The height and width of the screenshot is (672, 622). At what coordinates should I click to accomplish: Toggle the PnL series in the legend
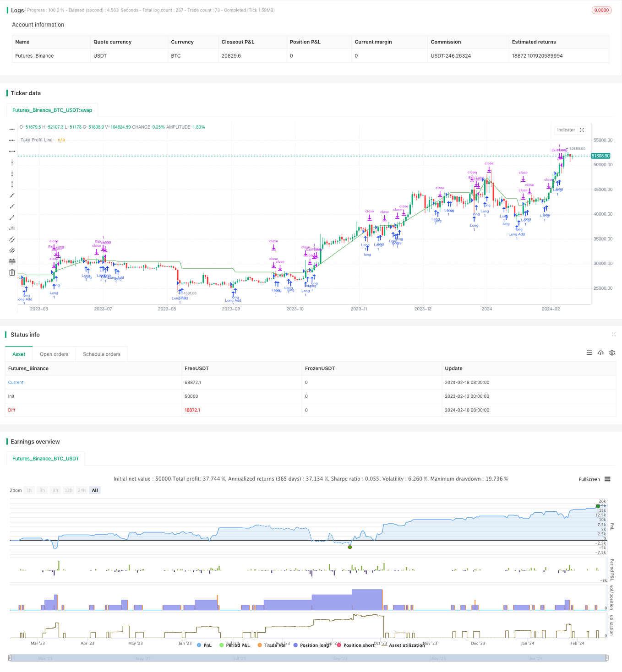coord(205,645)
